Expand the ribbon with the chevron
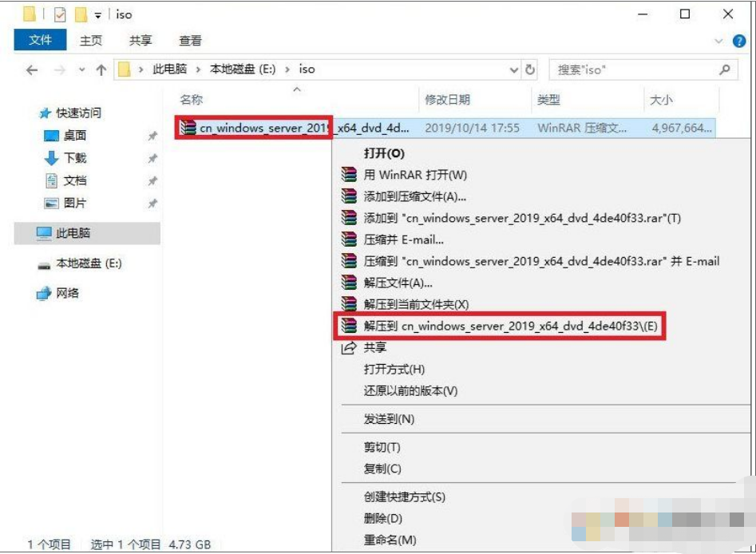 (x=718, y=40)
